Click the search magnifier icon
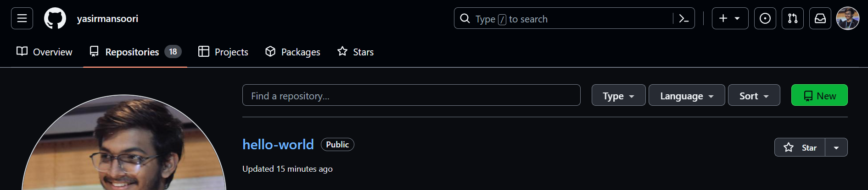The height and width of the screenshot is (190, 868). 465,18
